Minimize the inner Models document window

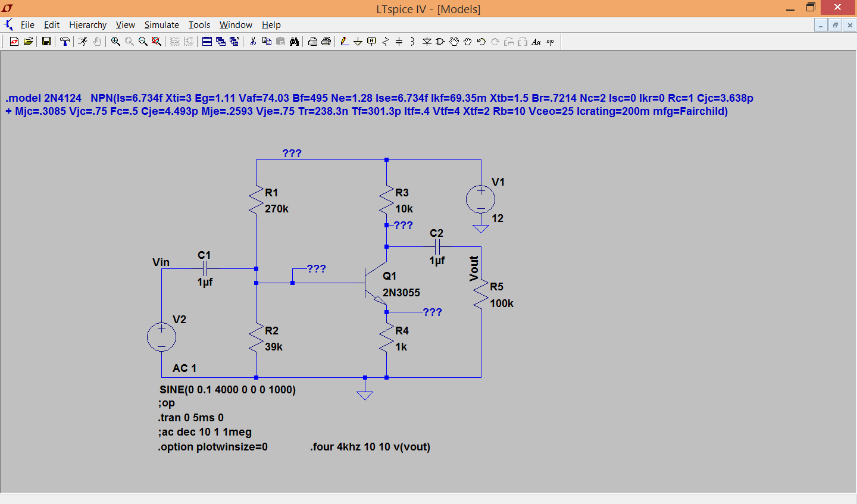tap(821, 25)
